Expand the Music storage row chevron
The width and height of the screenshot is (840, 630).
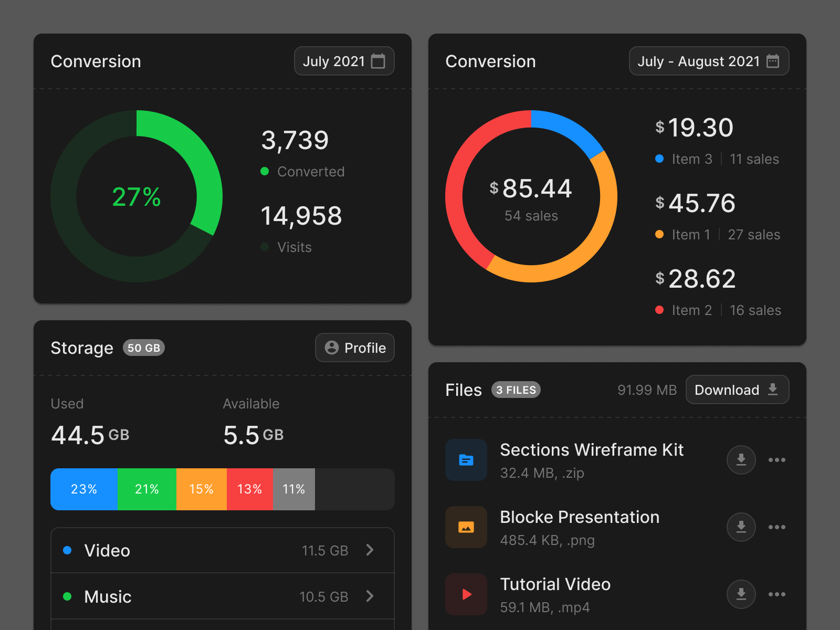pos(371,596)
